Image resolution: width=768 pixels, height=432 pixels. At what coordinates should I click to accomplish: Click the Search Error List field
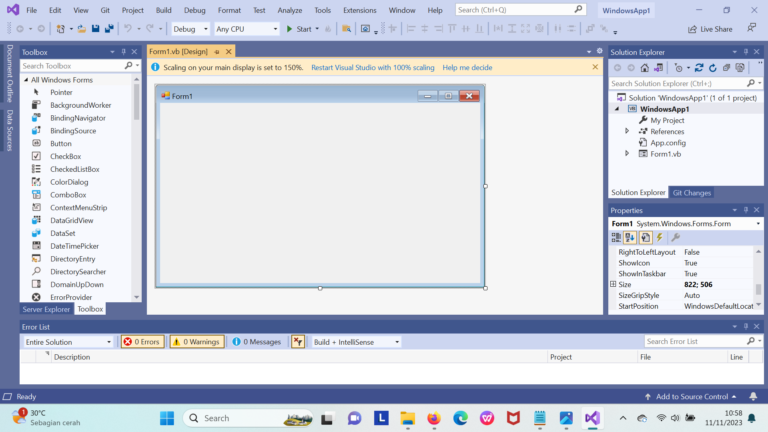click(x=695, y=341)
